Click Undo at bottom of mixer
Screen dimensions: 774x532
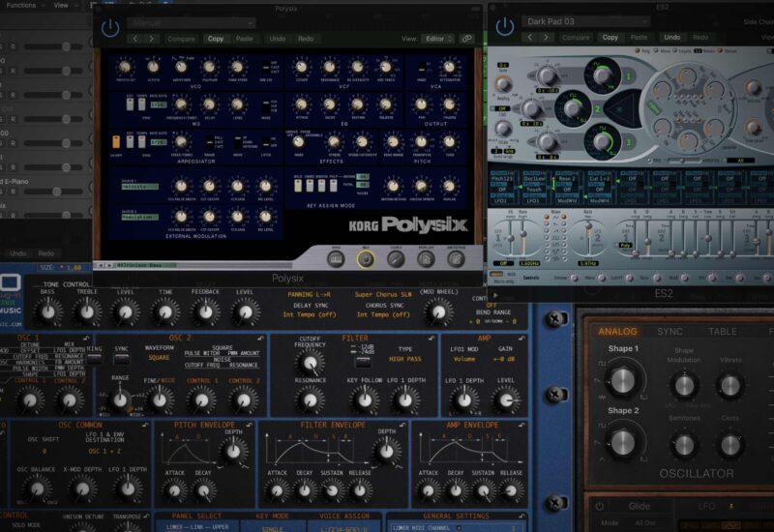click(18, 253)
